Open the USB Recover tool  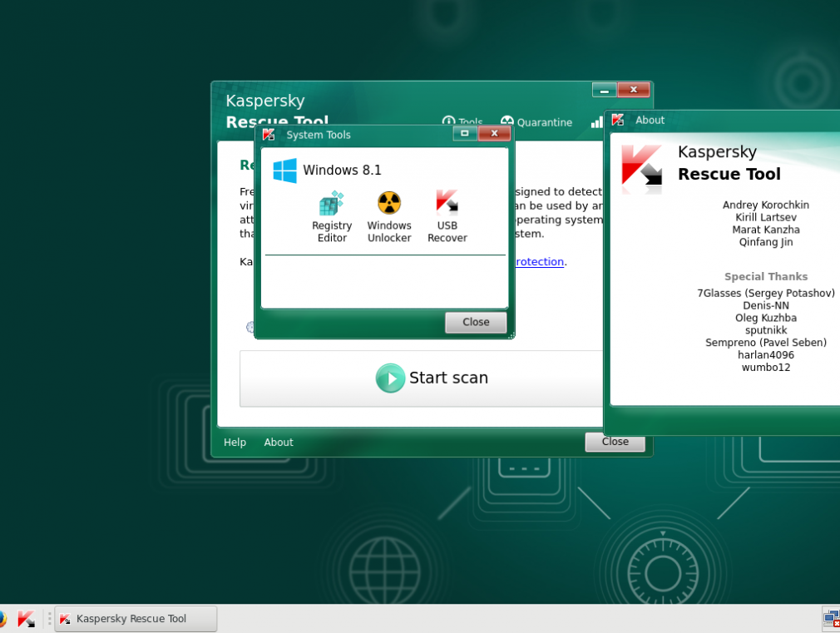(447, 217)
